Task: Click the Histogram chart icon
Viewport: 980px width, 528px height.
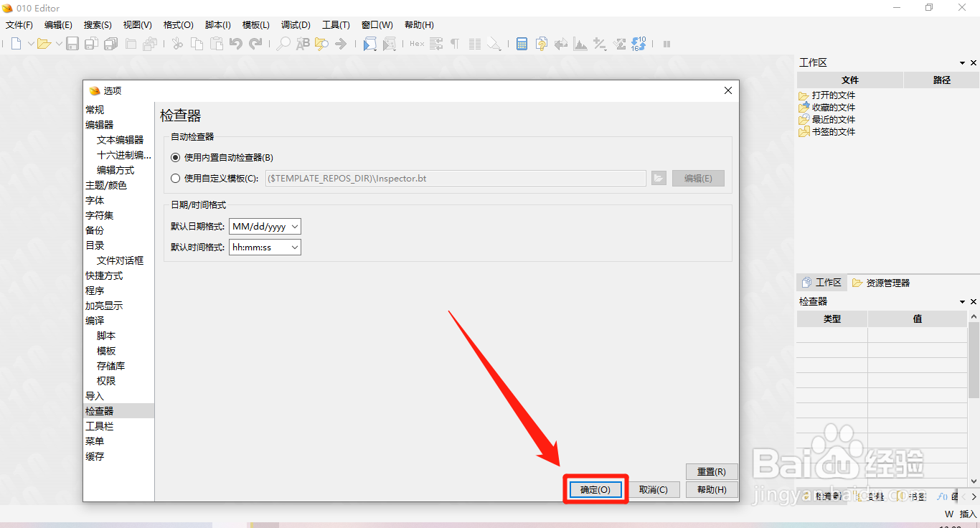Action: pos(580,44)
